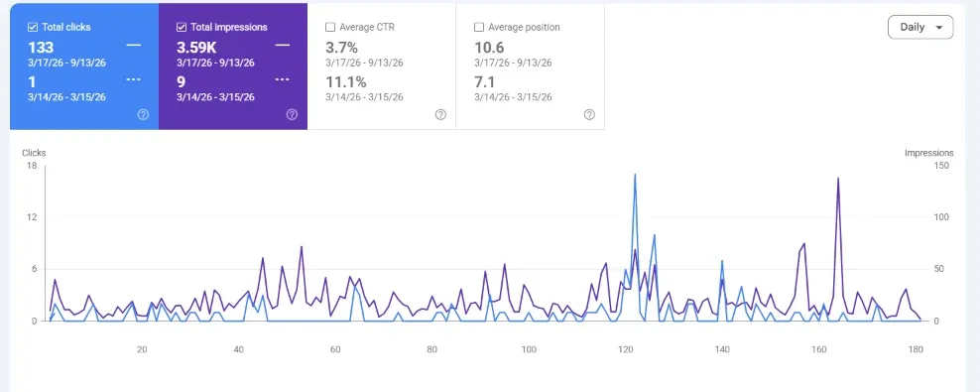Click x-axis label 180
The height and width of the screenshot is (392, 980).
(915, 349)
